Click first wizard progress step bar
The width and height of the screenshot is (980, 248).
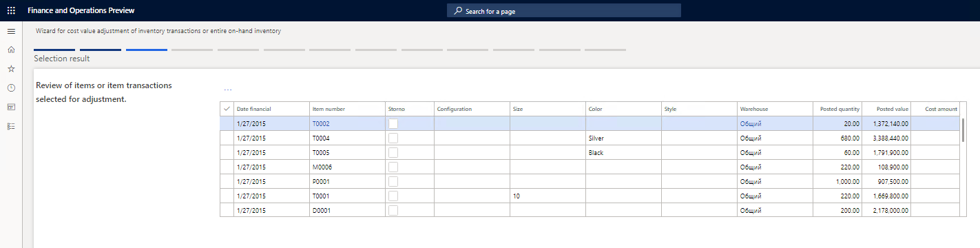pyautogui.click(x=54, y=50)
